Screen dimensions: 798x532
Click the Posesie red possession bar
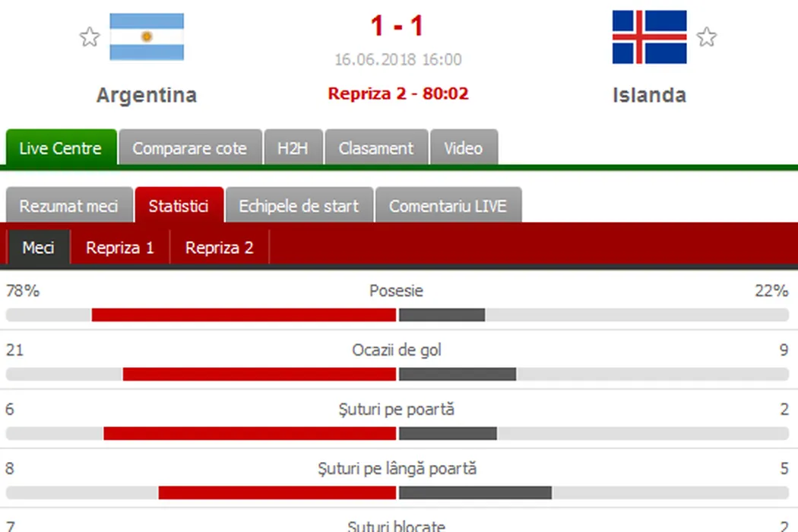click(x=244, y=315)
